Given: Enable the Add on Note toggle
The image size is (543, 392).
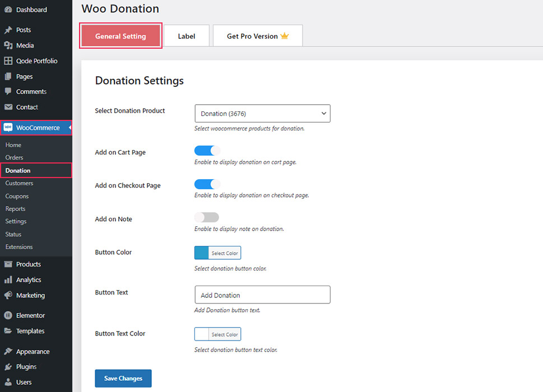Looking at the screenshot, I should pyautogui.click(x=207, y=217).
